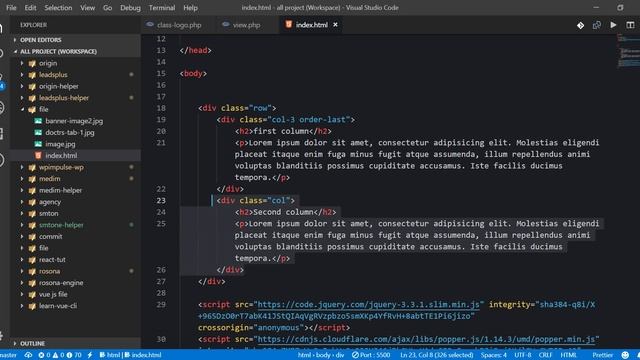This screenshot has height=360, width=640.
Task: Click the UTF-8 encoding indicator
Action: point(522,355)
